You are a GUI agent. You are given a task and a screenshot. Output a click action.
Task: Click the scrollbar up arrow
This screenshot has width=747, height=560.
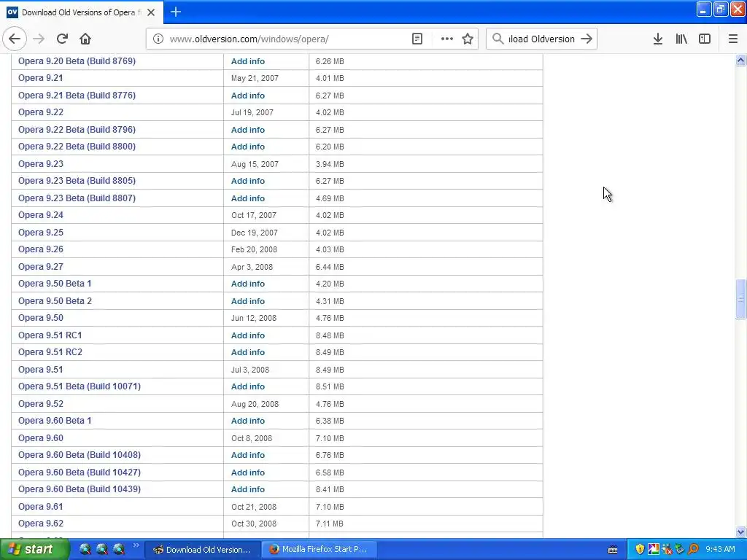pos(740,60)
